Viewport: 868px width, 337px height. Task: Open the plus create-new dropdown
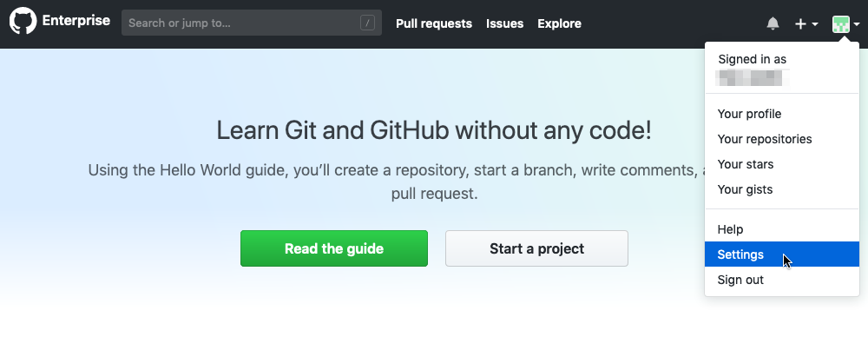806,23
